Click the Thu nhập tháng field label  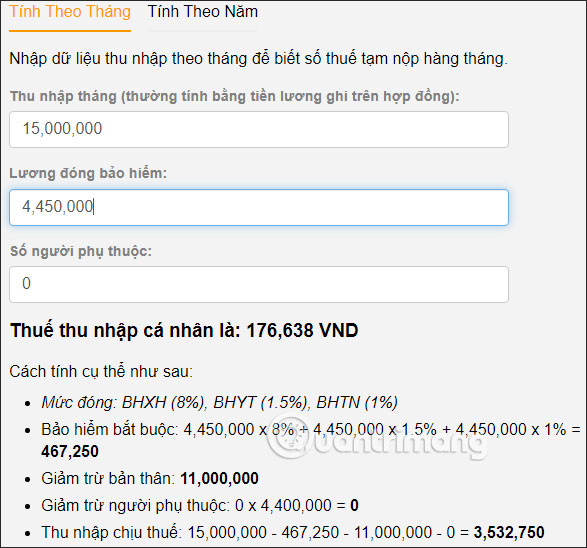click(234, 97)
